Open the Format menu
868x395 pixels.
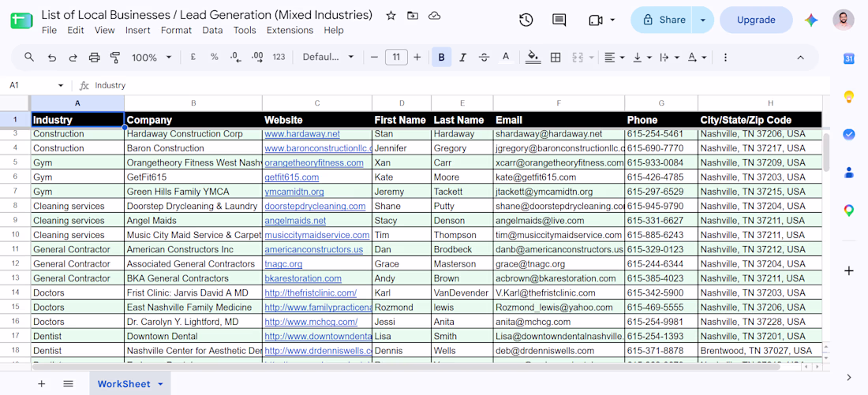pyautogui.click(x=176, y=31)
